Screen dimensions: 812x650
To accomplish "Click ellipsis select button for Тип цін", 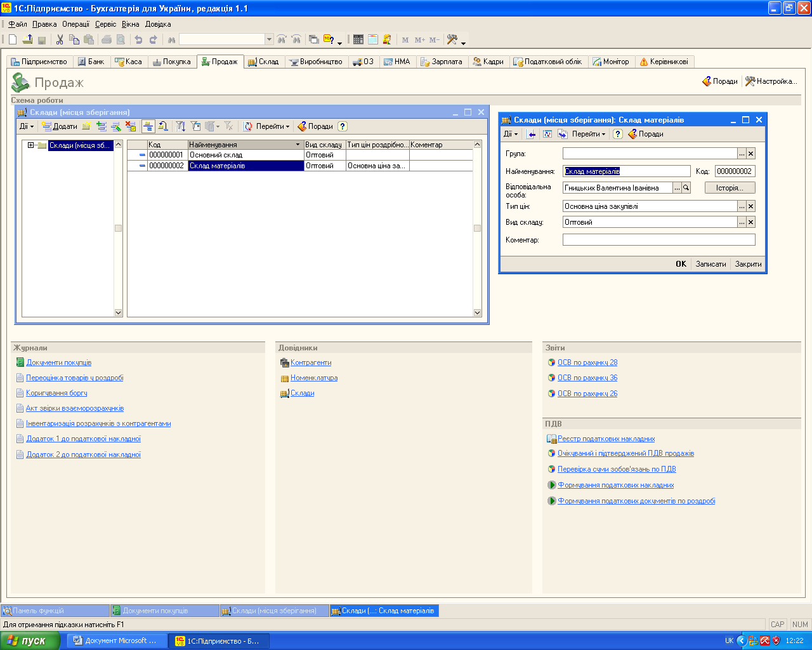I will 742,206.
